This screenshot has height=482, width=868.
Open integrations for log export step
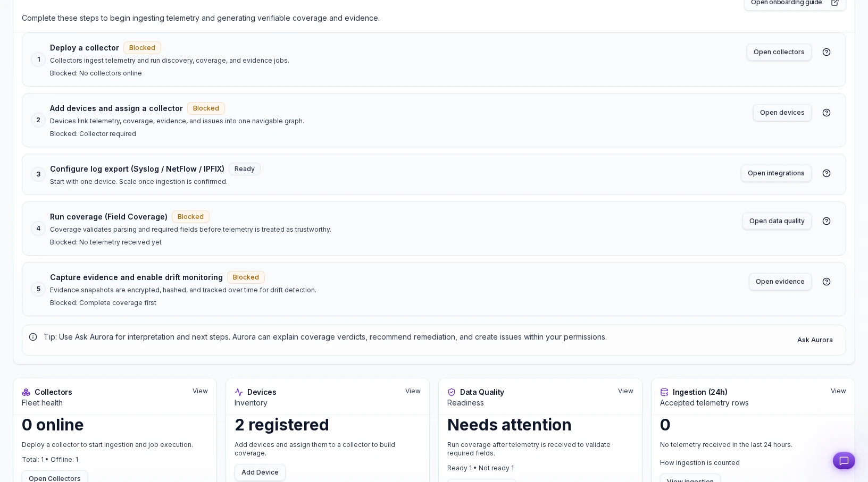click(775, 173)
